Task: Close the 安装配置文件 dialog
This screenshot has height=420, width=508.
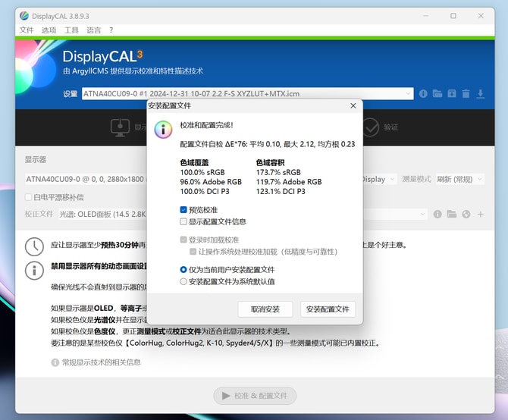Action: coord(353,106)
